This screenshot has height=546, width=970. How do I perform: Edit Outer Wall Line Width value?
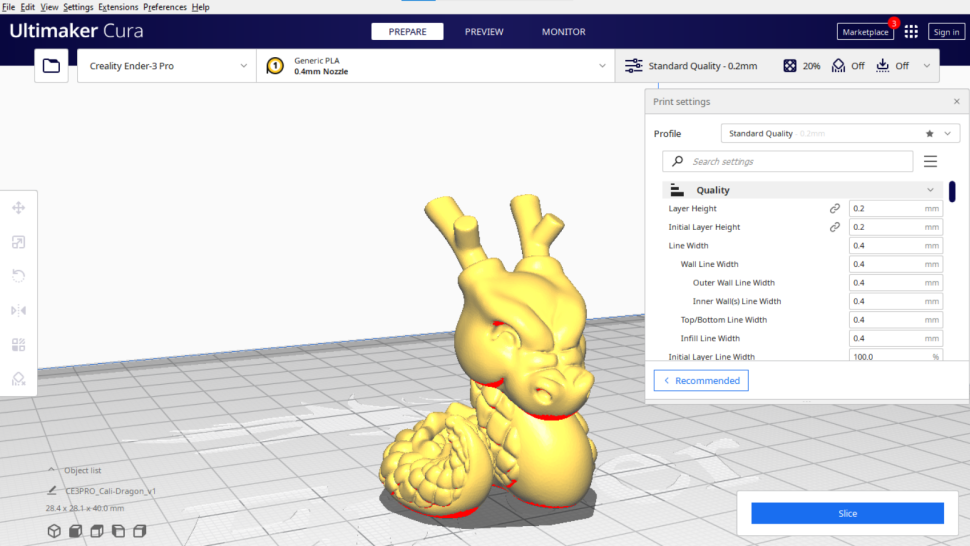click(x=895, y=283)
